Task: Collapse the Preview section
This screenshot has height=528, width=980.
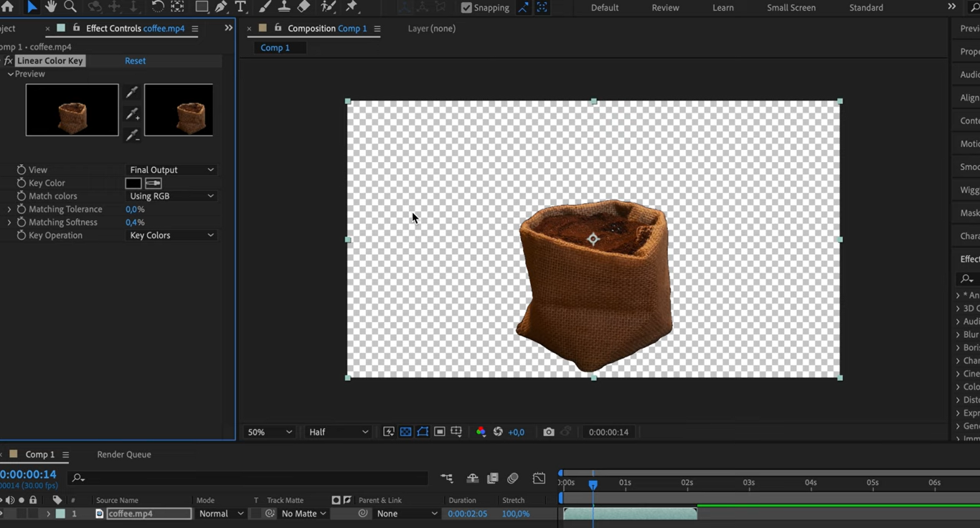Action: pos(11,74)
